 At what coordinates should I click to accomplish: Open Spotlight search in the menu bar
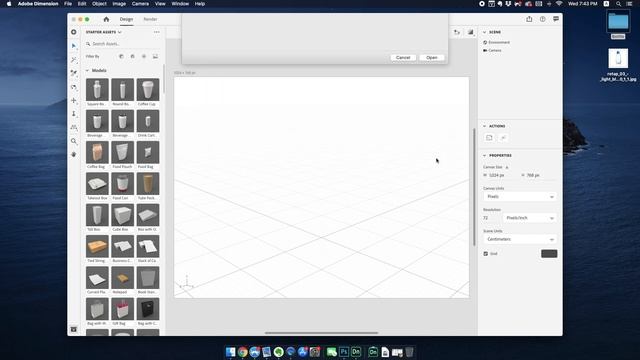click(x=618, y=4)
